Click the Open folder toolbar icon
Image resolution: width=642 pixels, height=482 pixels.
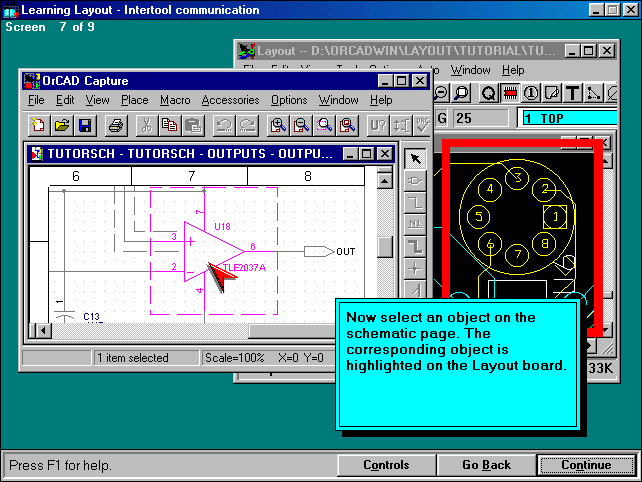pyautogui.click(x=61, y=125)
